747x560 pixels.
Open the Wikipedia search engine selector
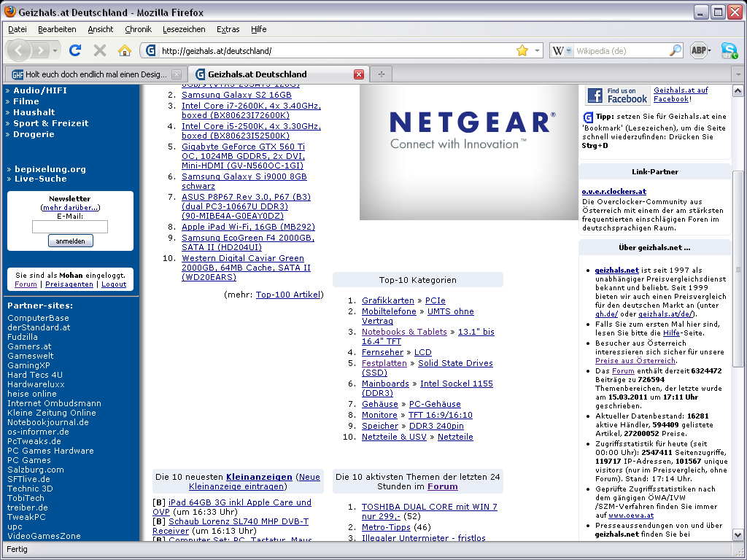[561, 50]
